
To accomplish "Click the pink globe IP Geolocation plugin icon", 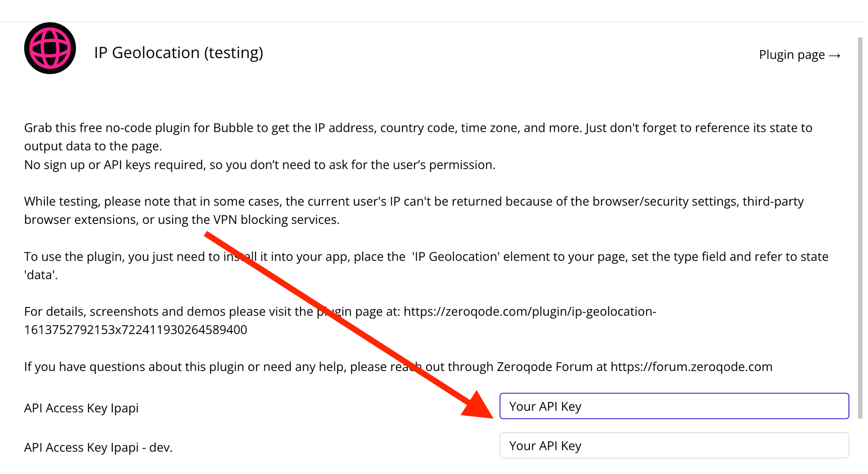I will (x=50, y=48).
